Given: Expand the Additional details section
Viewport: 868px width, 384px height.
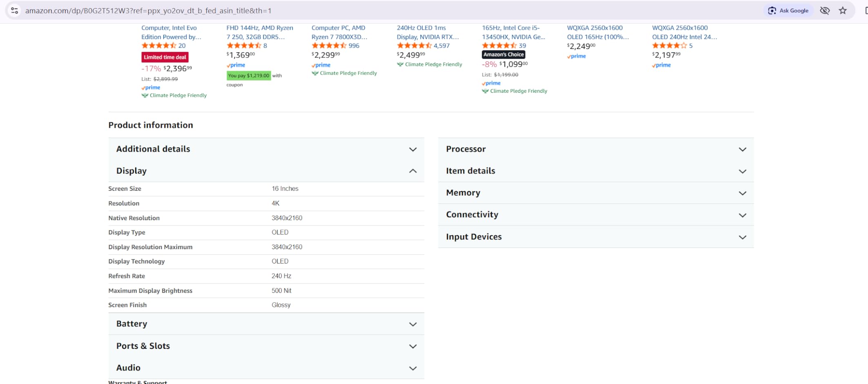Looking at the screenshot, I should 266,149.
